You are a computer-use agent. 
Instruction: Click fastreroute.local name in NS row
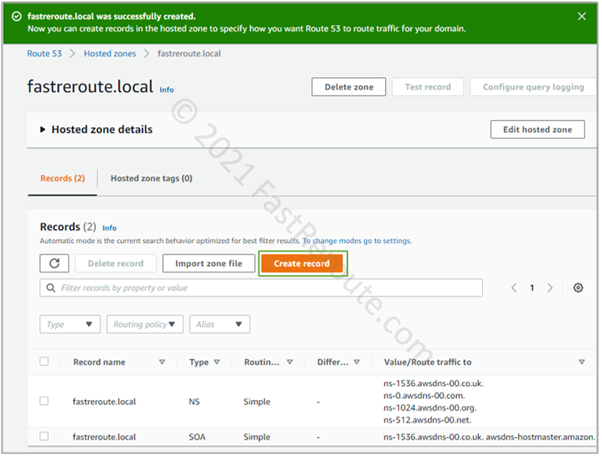point(104,401)
